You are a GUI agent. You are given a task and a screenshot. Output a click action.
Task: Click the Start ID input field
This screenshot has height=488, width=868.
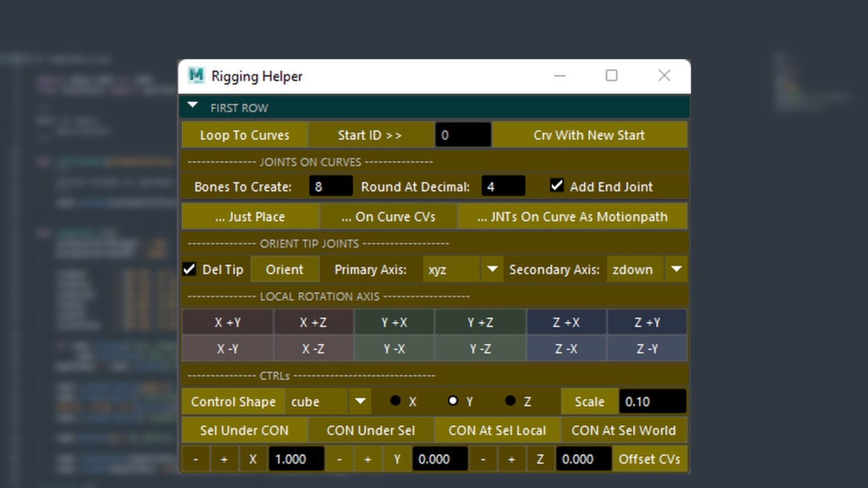tap(463, 136)
